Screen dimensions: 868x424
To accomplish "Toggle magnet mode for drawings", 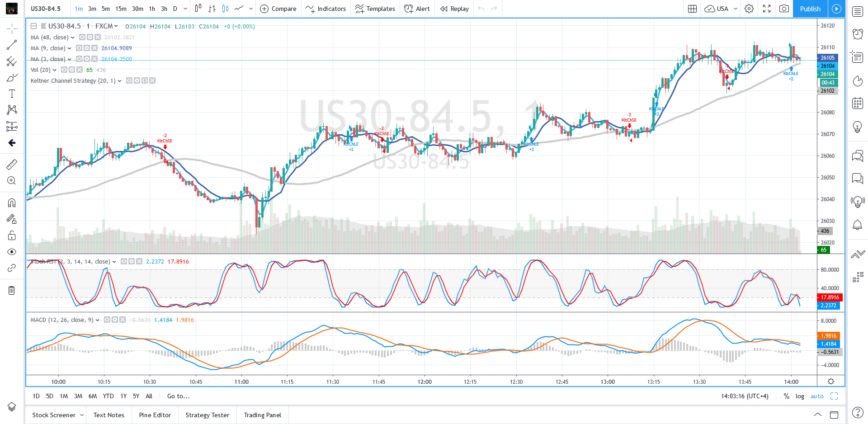I will [x=12, y=203].
